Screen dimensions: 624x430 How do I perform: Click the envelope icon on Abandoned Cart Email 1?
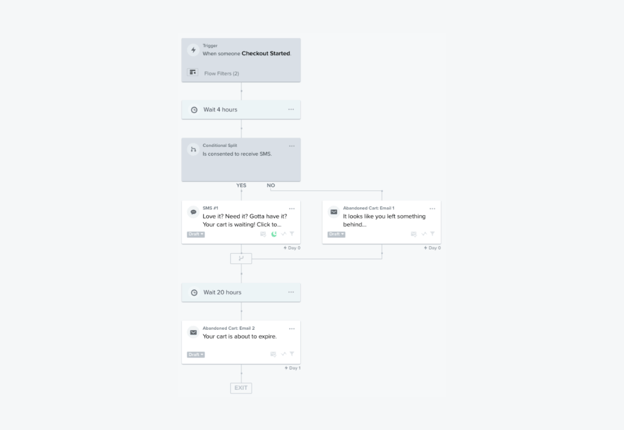(334, 212)
